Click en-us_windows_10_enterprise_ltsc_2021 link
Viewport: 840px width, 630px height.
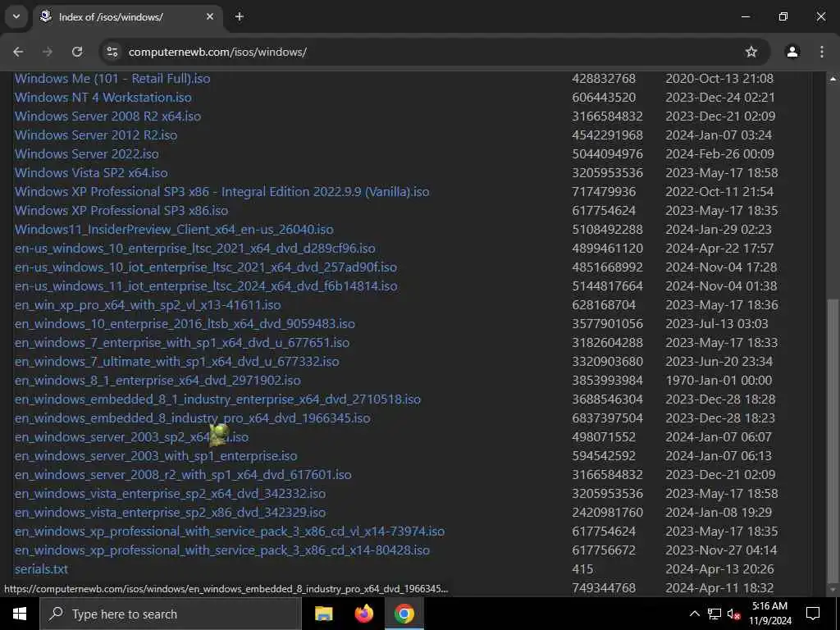tap(194, 248)
